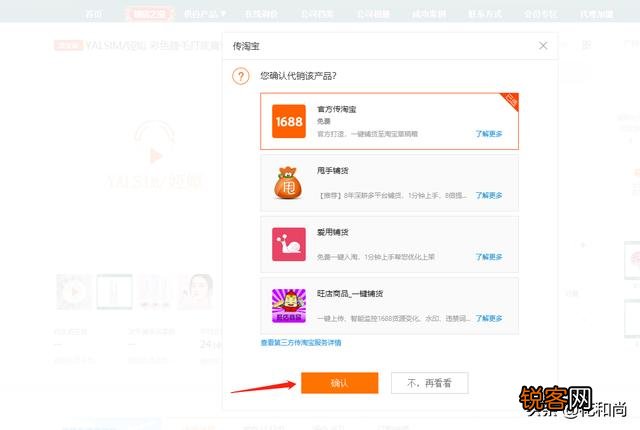Select the video thumbnail in background gallery

tap(73, 292)
